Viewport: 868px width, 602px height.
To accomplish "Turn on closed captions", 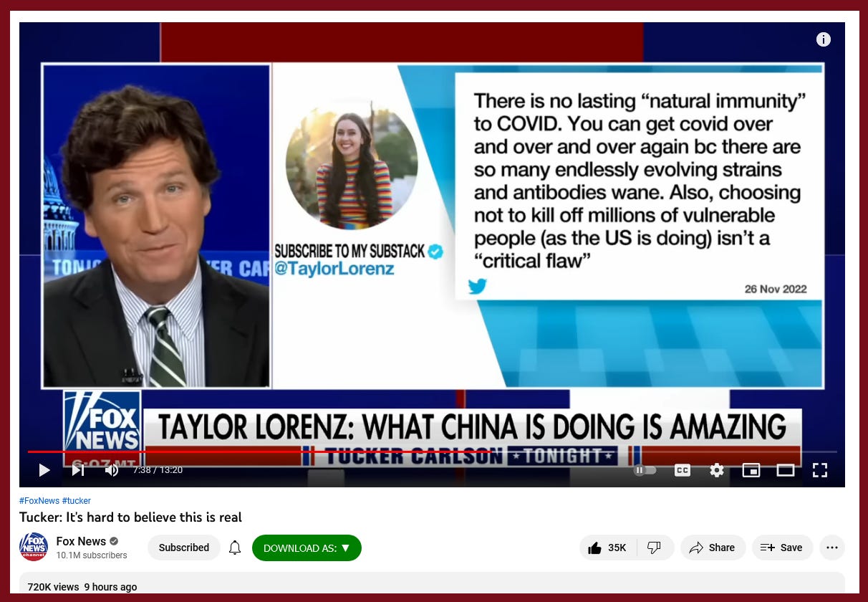I will pos(683,470).
